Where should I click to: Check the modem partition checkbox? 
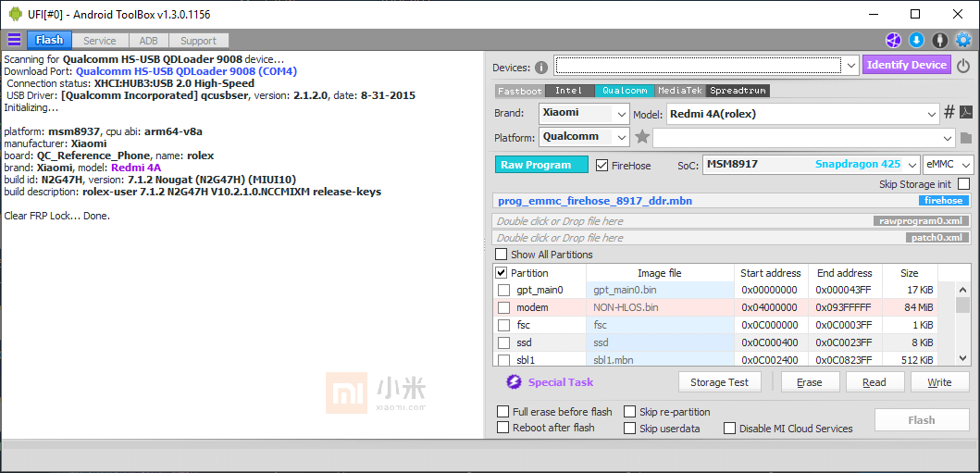503,307
